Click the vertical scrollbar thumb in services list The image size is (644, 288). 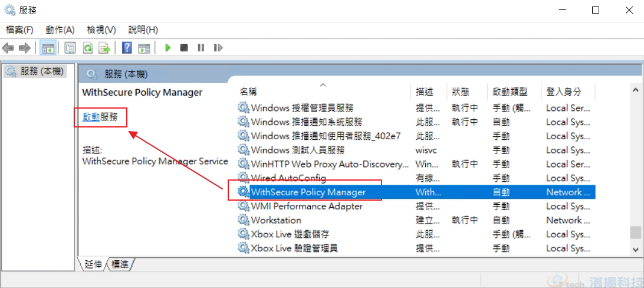pos(635,233)
